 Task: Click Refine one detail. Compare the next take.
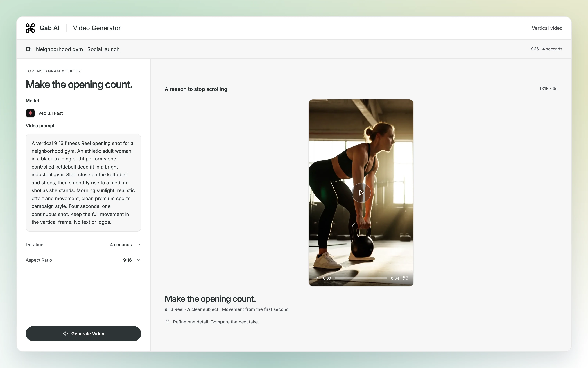216,322
